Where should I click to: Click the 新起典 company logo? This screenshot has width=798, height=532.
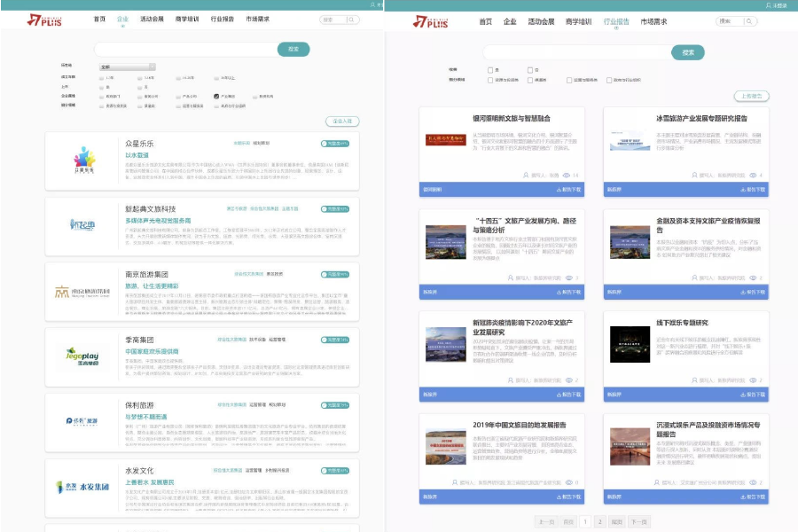[82, 224]
